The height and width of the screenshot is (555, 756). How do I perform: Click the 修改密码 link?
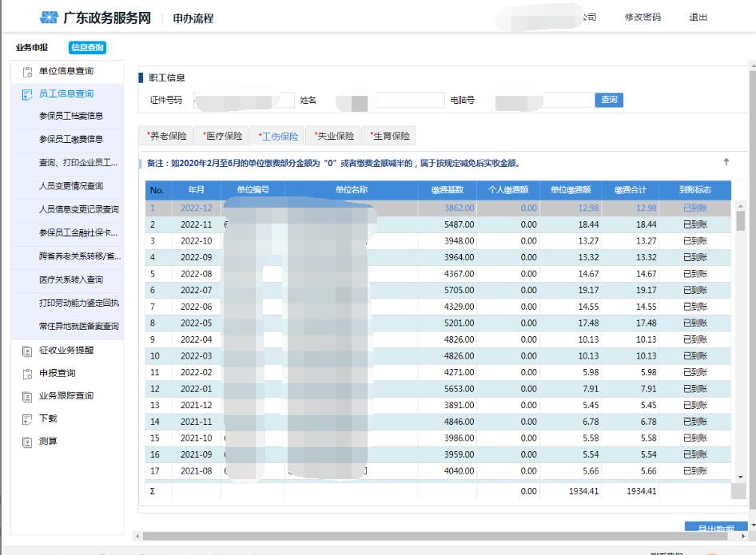(x=643, y=18)
